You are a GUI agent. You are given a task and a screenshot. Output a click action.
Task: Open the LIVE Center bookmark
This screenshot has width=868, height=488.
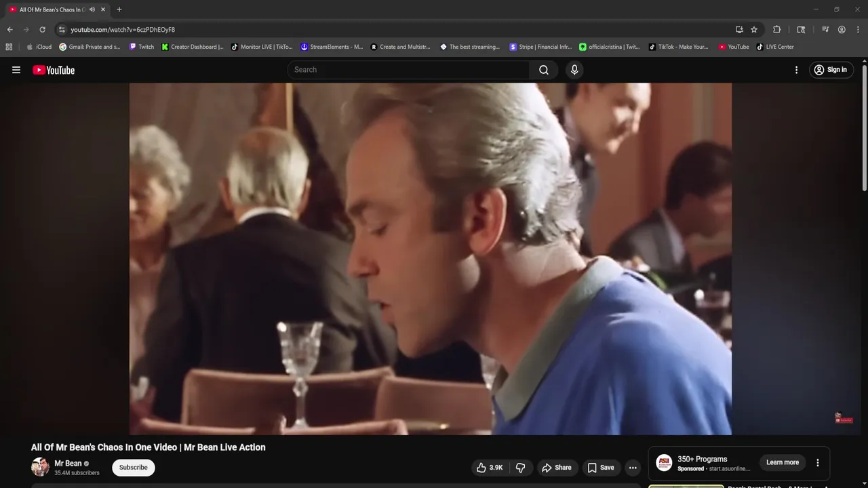click(775, 47)
